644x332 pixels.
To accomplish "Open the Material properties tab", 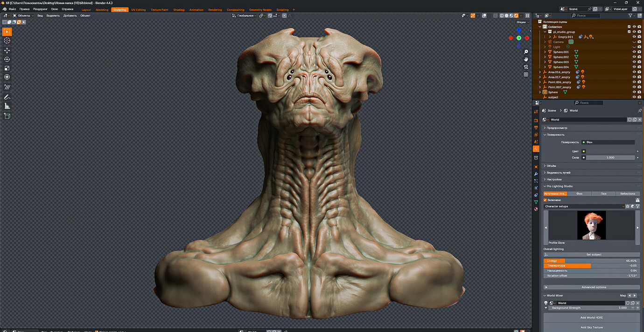I will [536, 209].
